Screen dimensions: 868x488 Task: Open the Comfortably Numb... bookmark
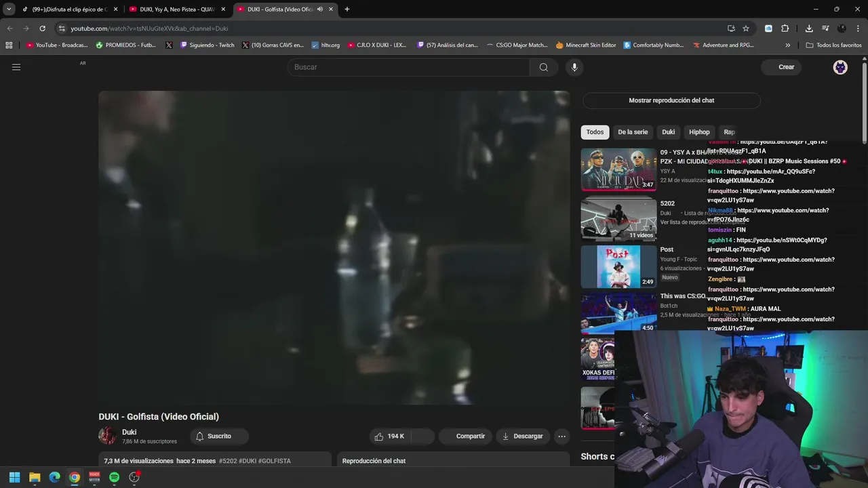point(653,45)
